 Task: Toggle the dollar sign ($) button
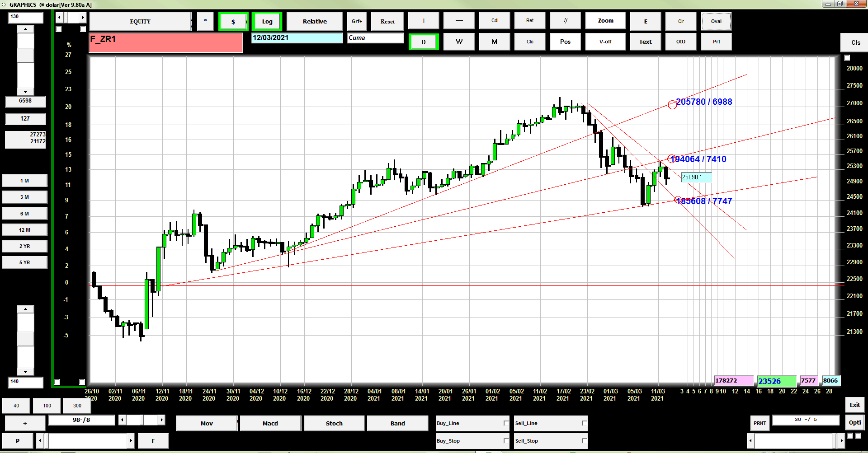[x=233, y=22]
